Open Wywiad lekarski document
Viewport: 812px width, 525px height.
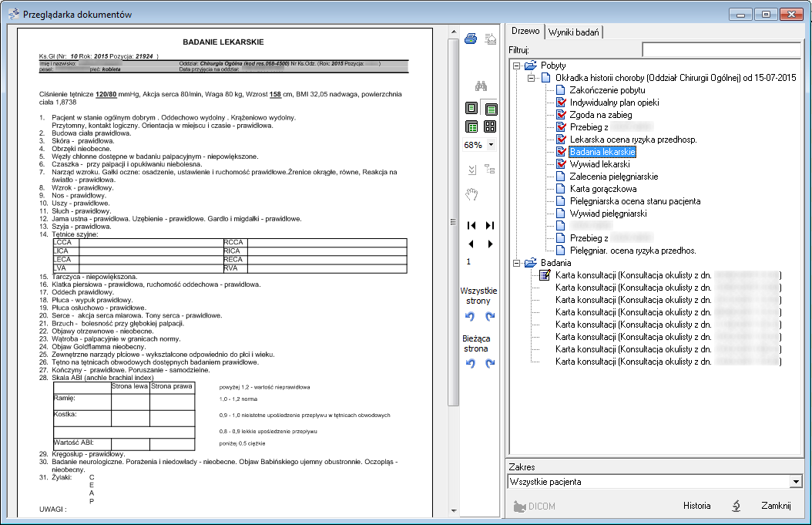click(x=599, y=164)
